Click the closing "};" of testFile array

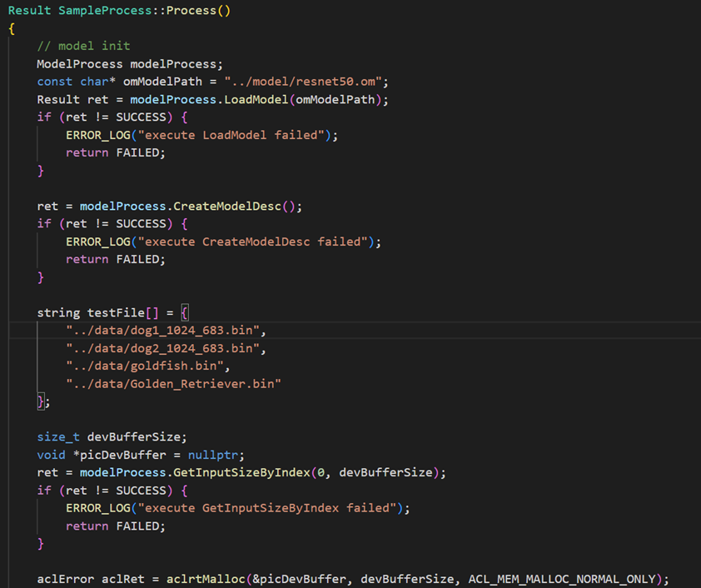tap(43, 401)
